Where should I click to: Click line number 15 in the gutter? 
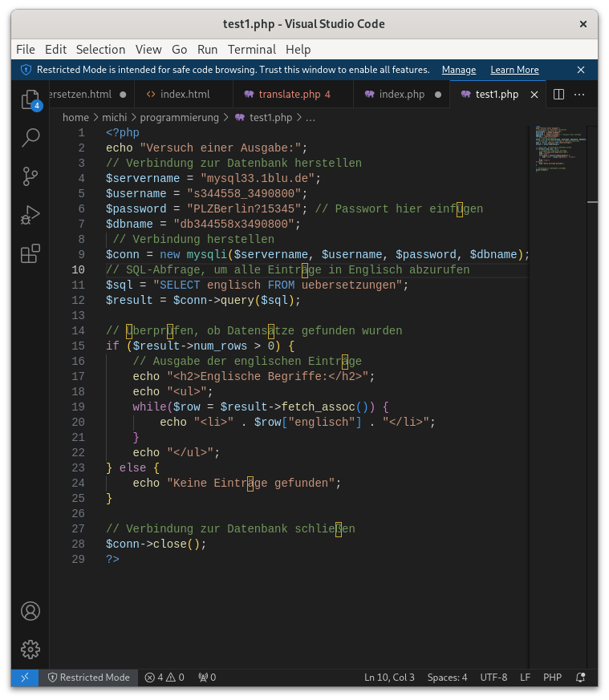tap(78, 346)
